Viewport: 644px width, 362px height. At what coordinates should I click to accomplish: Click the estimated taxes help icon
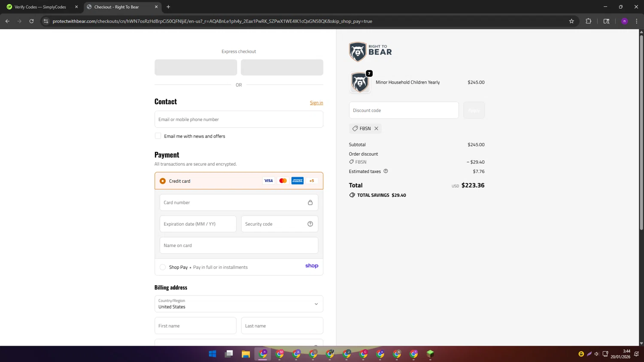(386, 171)
